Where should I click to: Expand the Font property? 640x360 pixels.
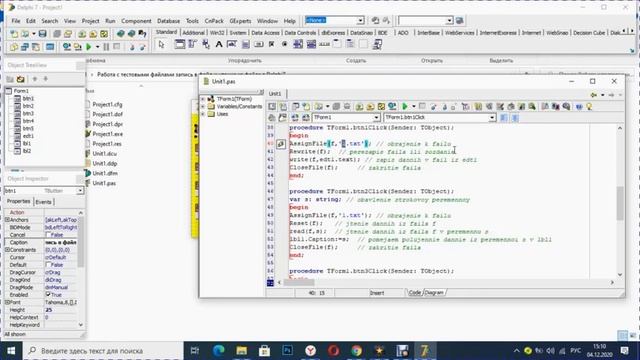pos(7,302)
